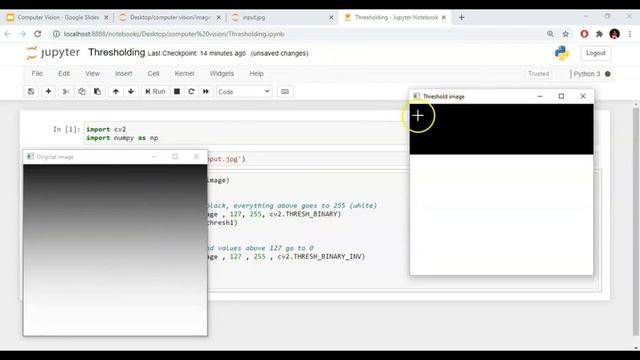The image size is (640, 360).
Task: Click the cv2.THRESH_BINARY code line
Action: tap(274, 214)
